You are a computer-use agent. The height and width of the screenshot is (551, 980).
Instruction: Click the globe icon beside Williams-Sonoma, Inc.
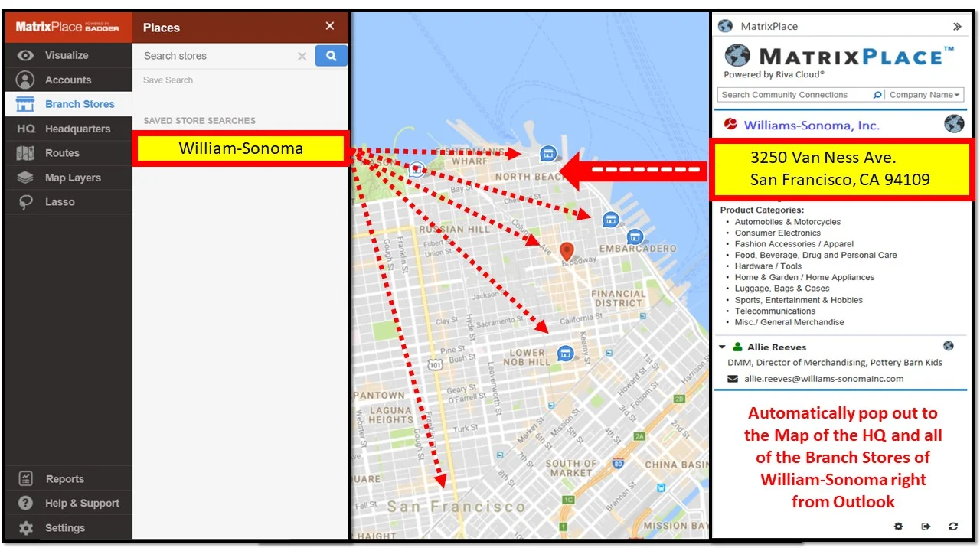point(954,124)
